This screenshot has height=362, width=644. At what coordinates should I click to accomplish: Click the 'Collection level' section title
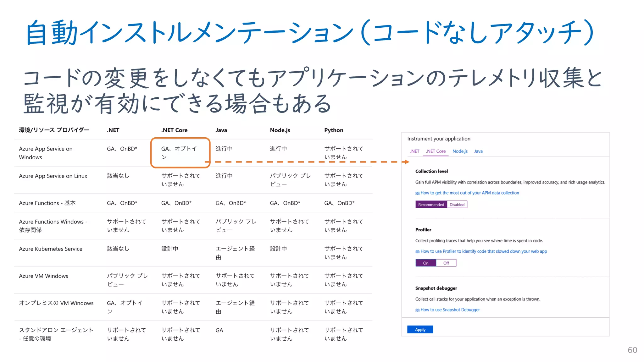[431, 171]
